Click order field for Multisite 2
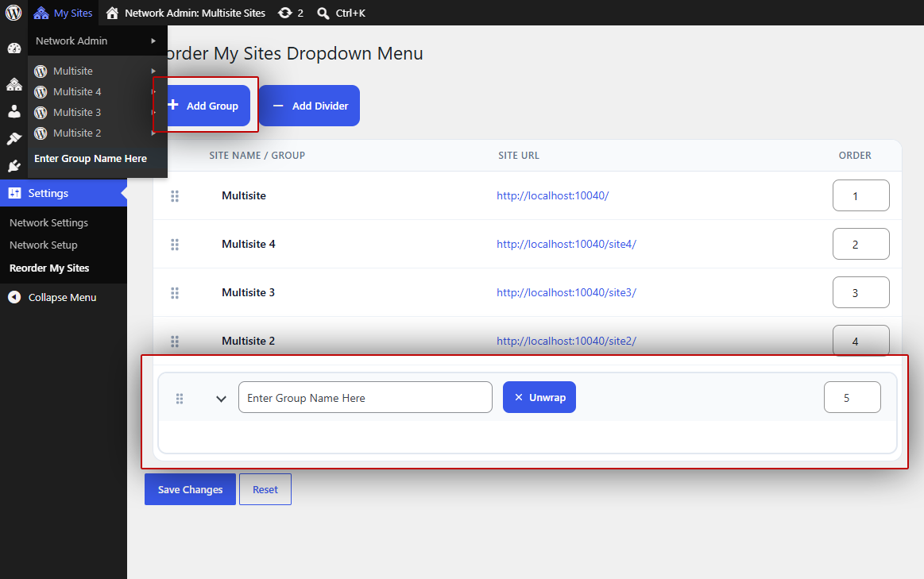The image size is (924, 579). (861, 341)
